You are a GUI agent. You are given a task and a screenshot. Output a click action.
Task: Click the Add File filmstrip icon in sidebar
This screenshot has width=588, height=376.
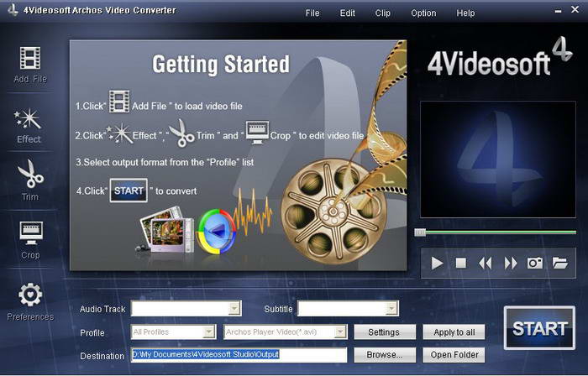tap(30, 58)
